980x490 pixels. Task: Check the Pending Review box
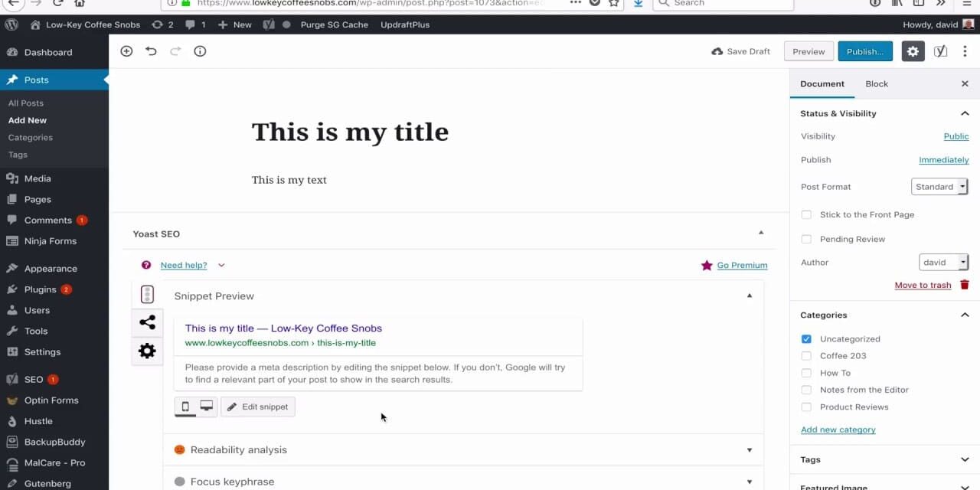point(806,239)
